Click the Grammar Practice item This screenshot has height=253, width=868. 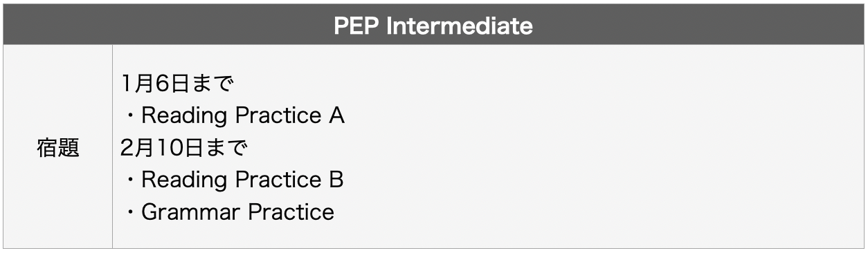point(229,211)
